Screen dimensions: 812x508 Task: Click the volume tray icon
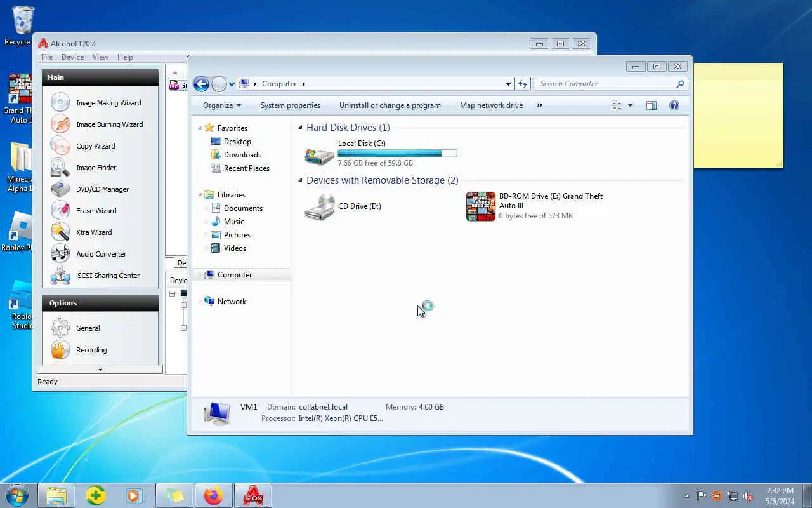click(x=748, y=496)
